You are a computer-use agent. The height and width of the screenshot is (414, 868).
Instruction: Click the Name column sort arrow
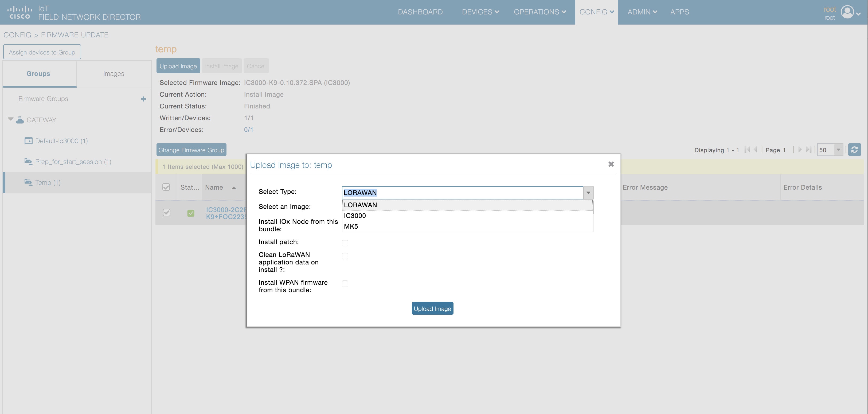(234, 188)
